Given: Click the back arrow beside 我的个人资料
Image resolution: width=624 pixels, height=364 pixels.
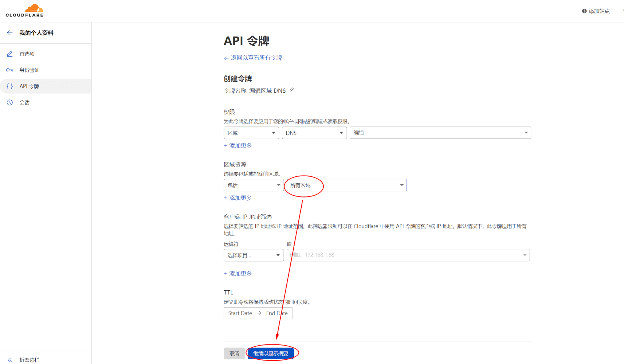Looking at the screenshot, I should pyautogui.click(x=10, y=33).
